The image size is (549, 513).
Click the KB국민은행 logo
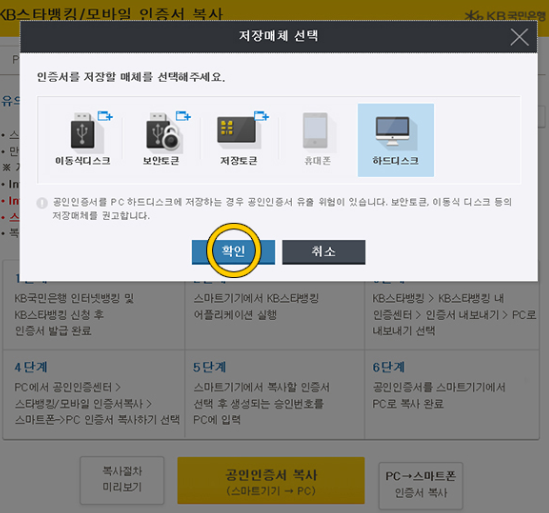coord(505,15)
